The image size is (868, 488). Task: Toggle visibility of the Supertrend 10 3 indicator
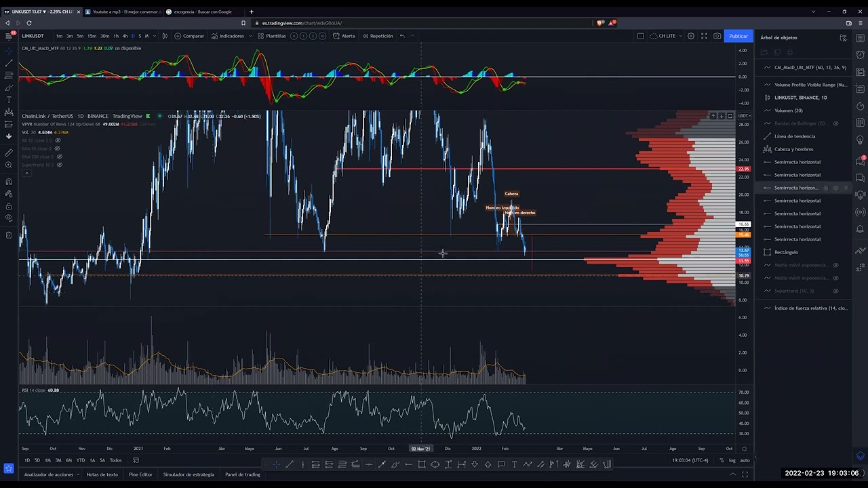pyautogui.click(x=60, y=165)
